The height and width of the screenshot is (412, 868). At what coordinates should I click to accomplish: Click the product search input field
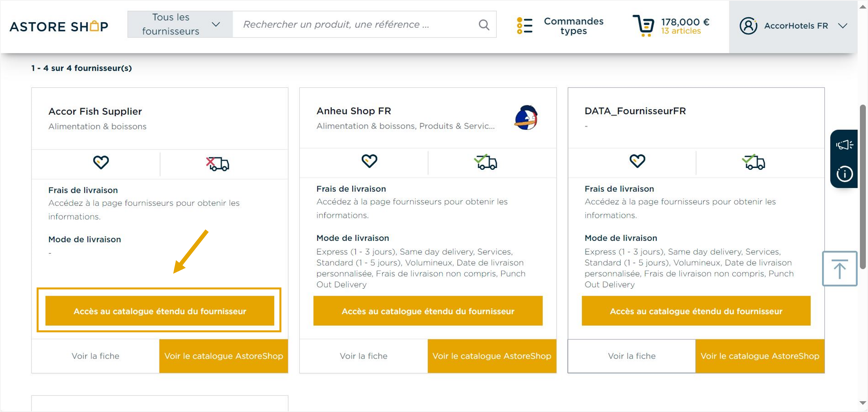point(354,24)
